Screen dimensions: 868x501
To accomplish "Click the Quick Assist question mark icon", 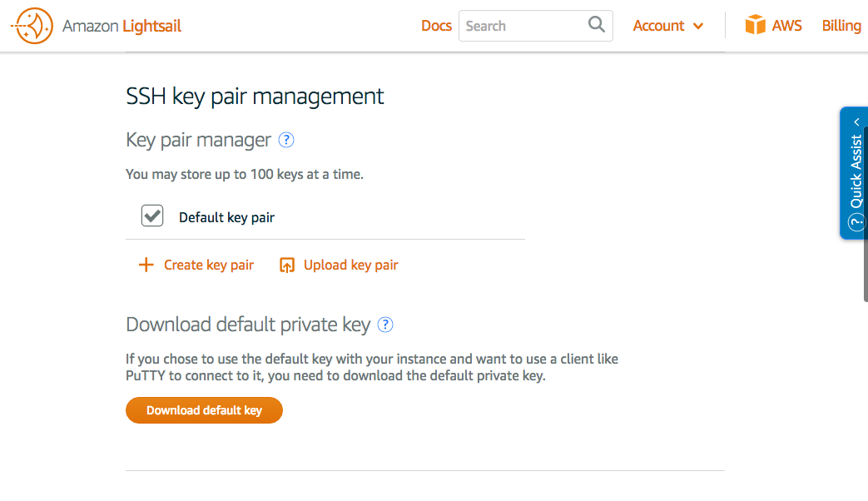I will click(856, 223).
